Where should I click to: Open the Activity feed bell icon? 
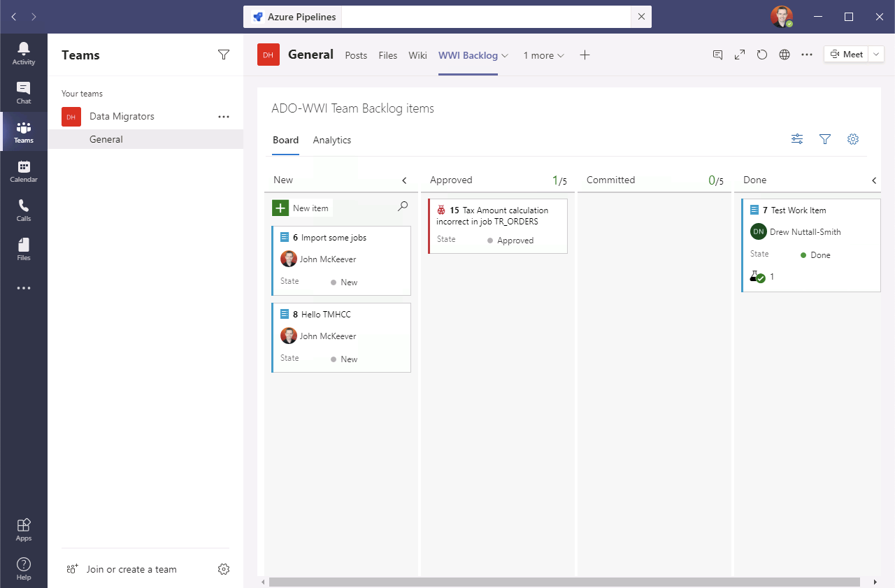point(24,53)
